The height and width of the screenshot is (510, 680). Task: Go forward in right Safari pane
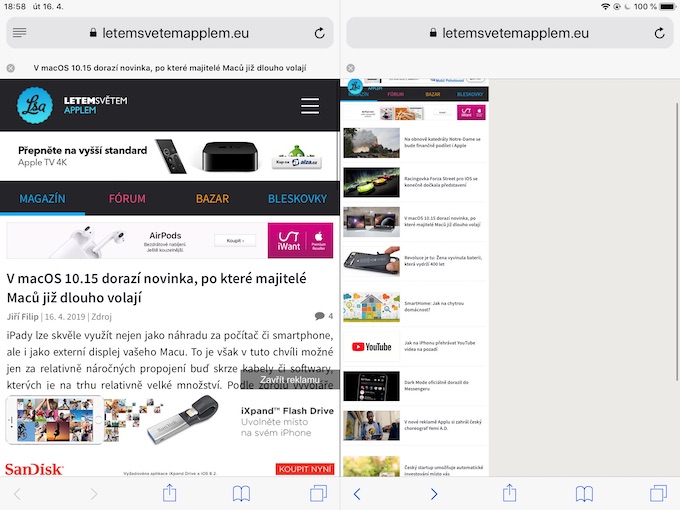(434, 494)
